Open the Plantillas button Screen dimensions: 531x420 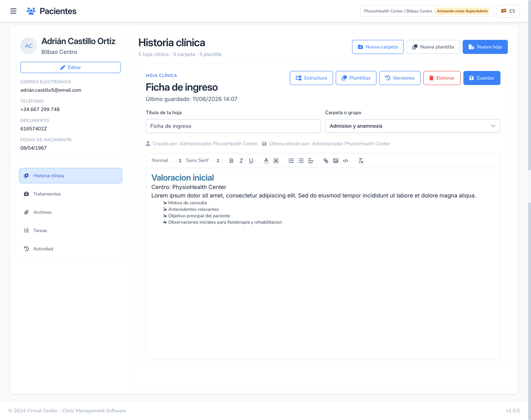356,78
